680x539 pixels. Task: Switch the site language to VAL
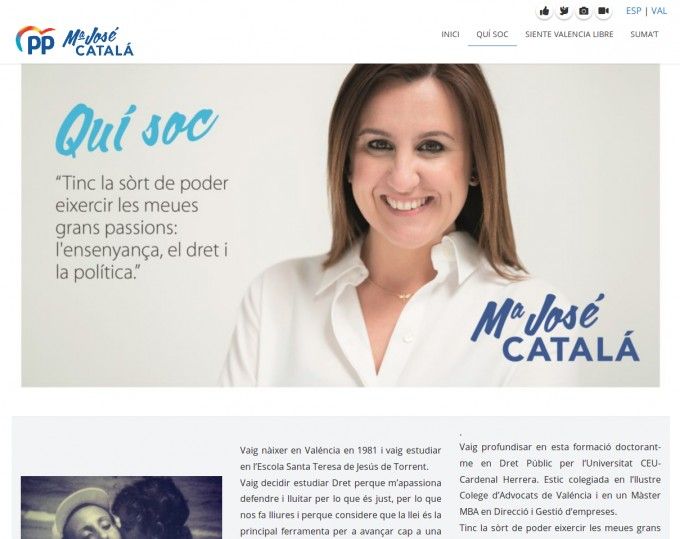(659, 11)
